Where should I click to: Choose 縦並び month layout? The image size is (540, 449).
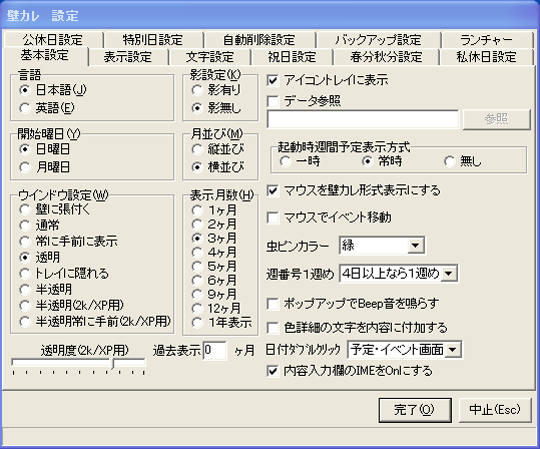218,149
